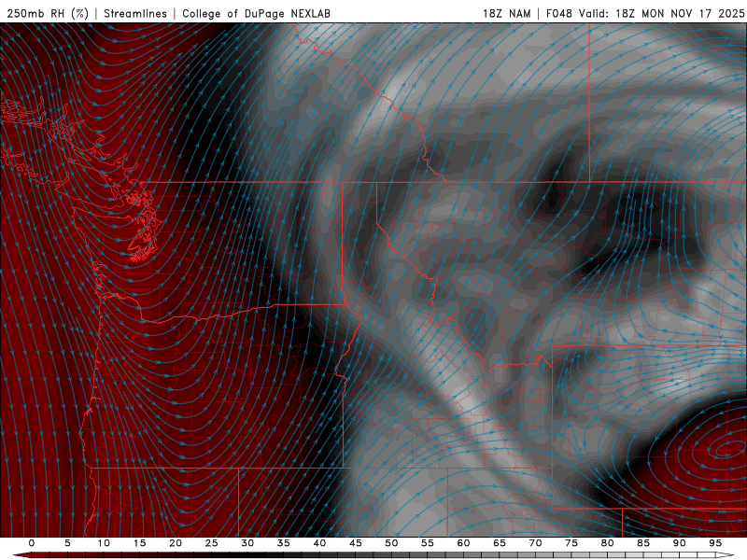The image size is (747, 560).
Task: Click the 10 label on colorbar scale
Action: [x=104, y=543]
